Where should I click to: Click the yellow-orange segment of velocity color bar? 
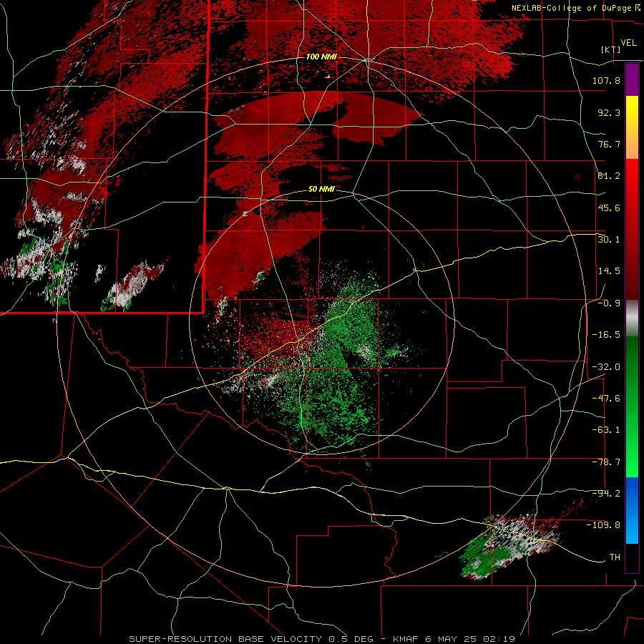[x=632, y=127]
